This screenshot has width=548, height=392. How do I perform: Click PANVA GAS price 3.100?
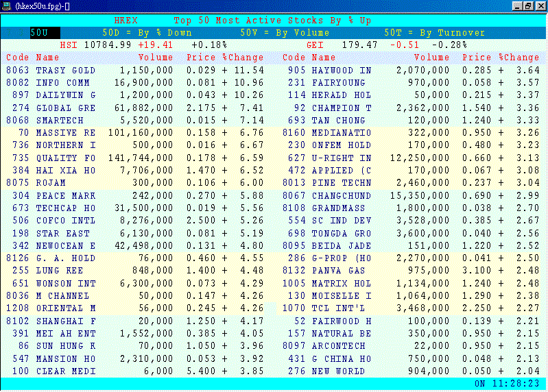[477, 271]
